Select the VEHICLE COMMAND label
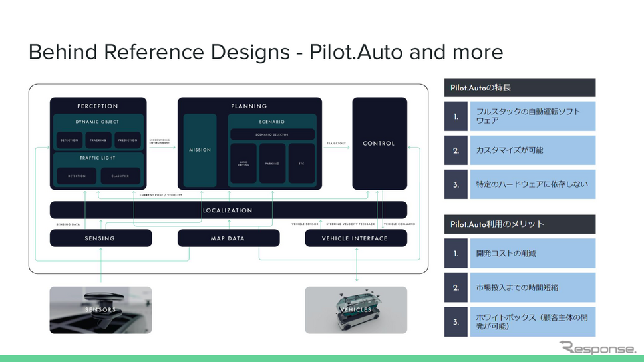 pyautogui.click(x=399, y=224)
